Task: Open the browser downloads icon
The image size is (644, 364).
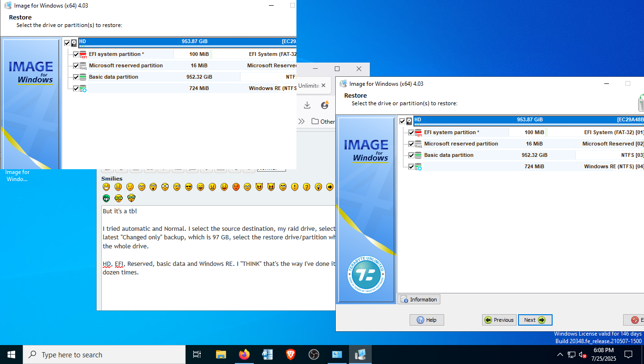Action: click(307, 105)
